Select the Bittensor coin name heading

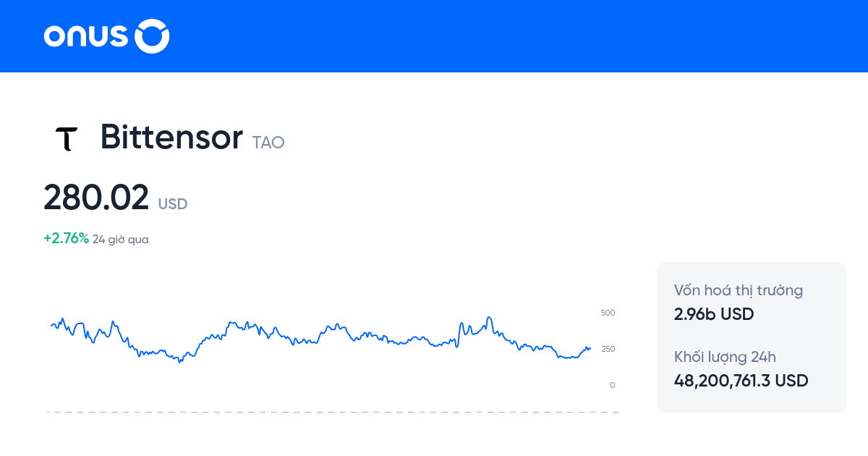pyautogui.click(x=171, y=137)
